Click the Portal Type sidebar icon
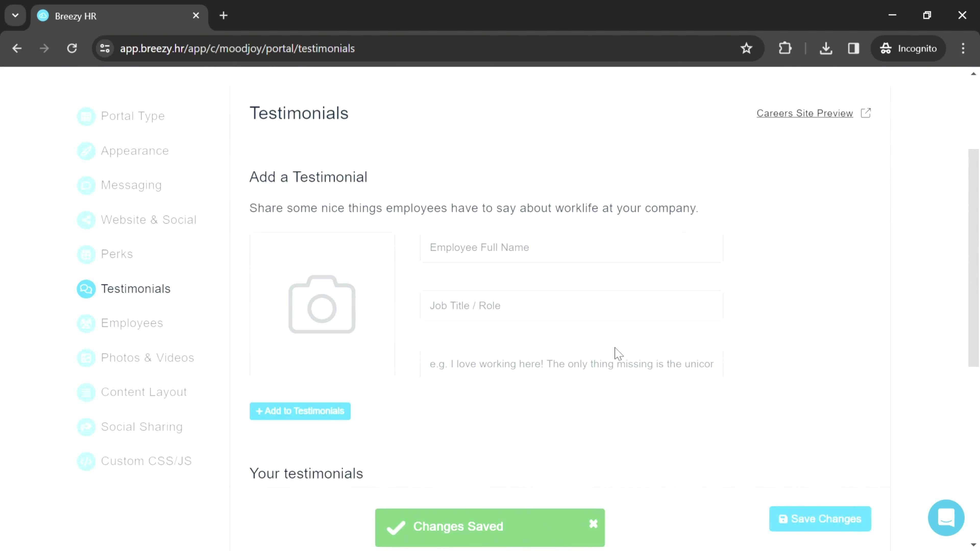Image resolution: width=980 pixels, height=551 pixels. (86, 116)
